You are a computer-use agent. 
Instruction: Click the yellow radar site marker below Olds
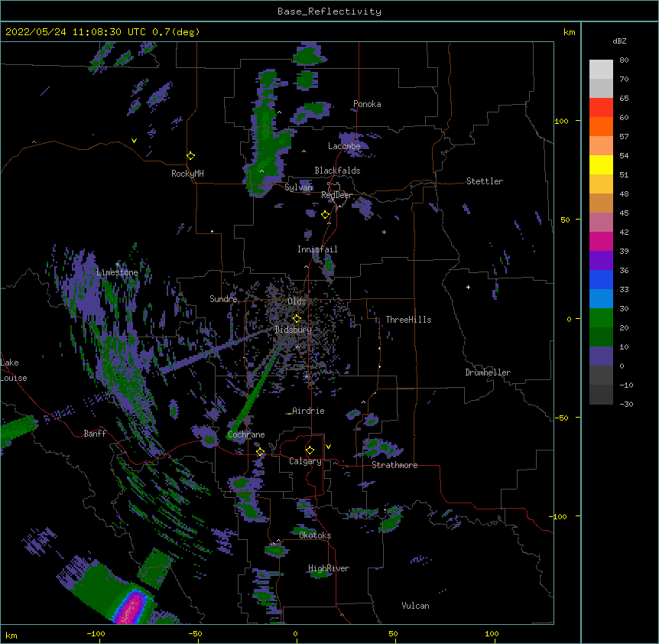297,319
